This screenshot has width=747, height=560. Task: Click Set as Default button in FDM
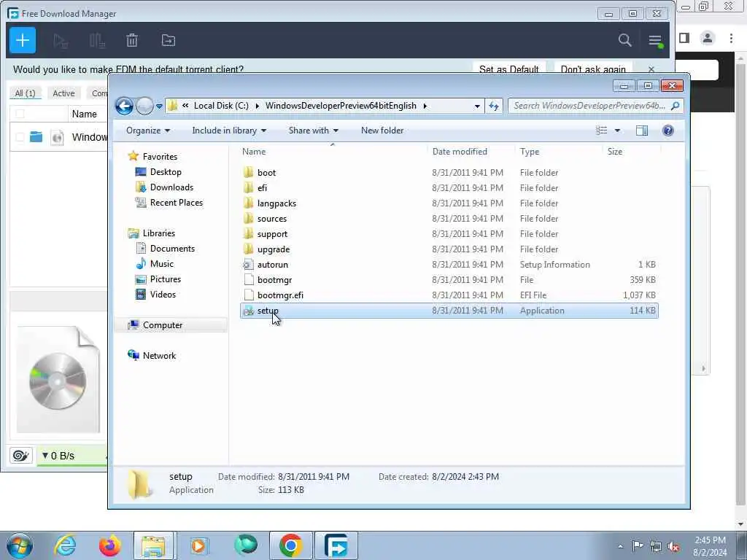[x=508, y=69]
